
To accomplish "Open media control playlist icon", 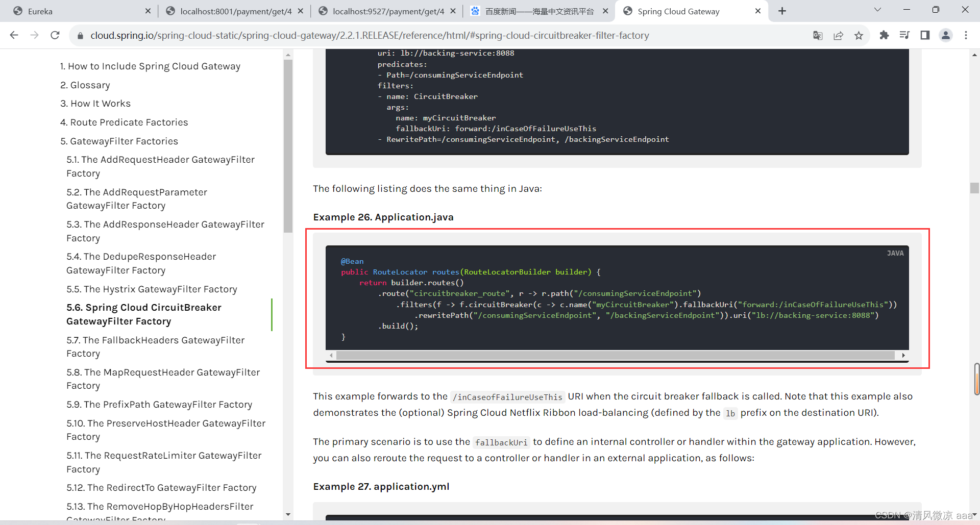I will point(904,35).
